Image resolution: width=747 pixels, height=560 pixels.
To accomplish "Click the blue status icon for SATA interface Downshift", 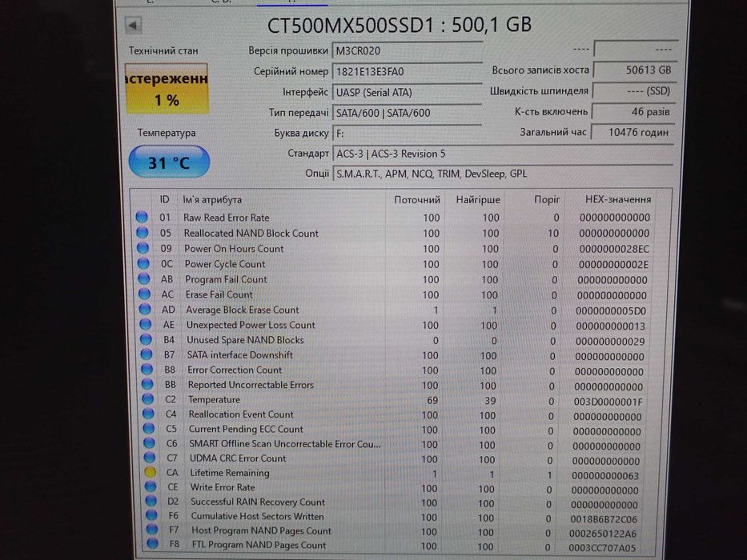I will click(x=147, y=354).
